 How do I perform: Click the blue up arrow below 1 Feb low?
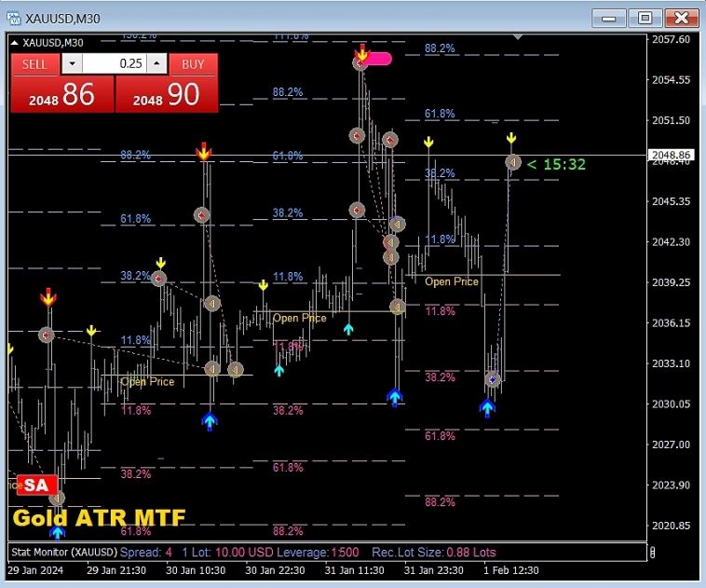487,407
